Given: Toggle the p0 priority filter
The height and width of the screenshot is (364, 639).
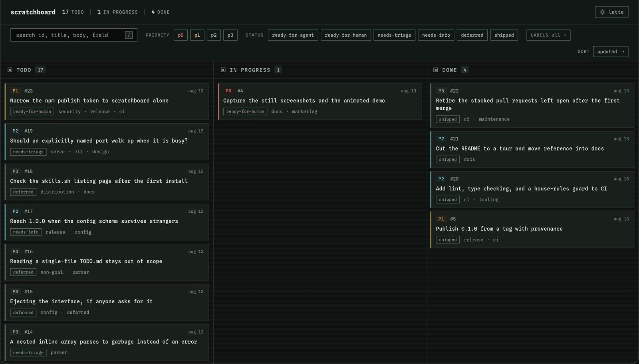Looking at the screenshot, I should pyautogui.click(x=181, y=35).
